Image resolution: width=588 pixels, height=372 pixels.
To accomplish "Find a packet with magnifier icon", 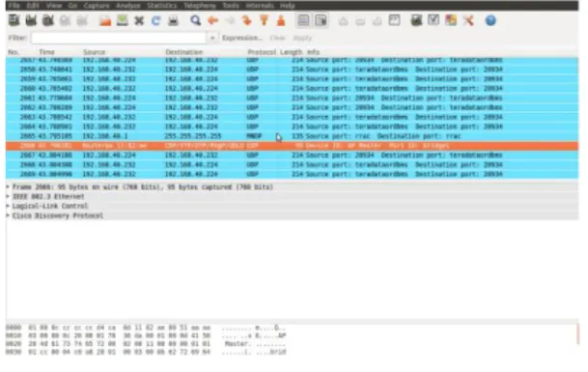I will click(x=195, y=20).
